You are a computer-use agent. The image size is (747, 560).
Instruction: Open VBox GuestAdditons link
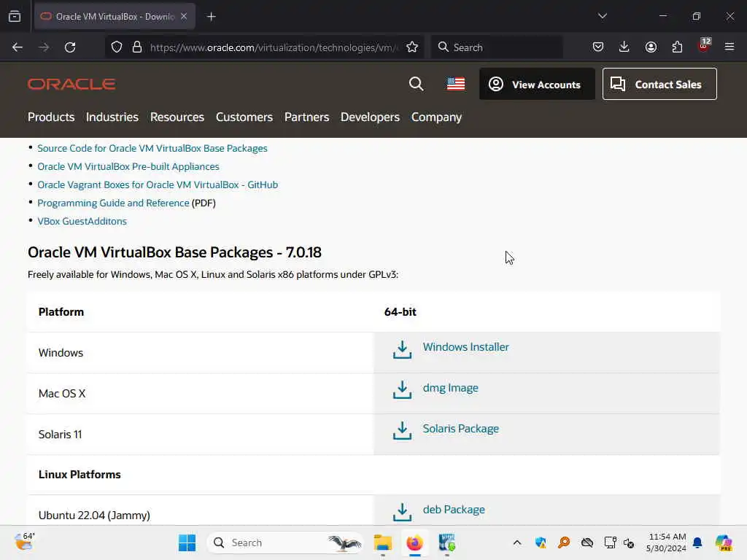(x=82, y=222)
